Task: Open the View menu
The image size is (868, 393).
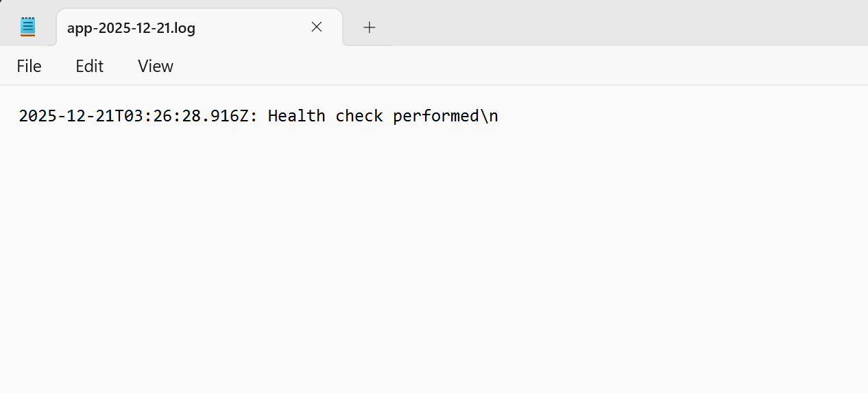Action: (156, 66)
